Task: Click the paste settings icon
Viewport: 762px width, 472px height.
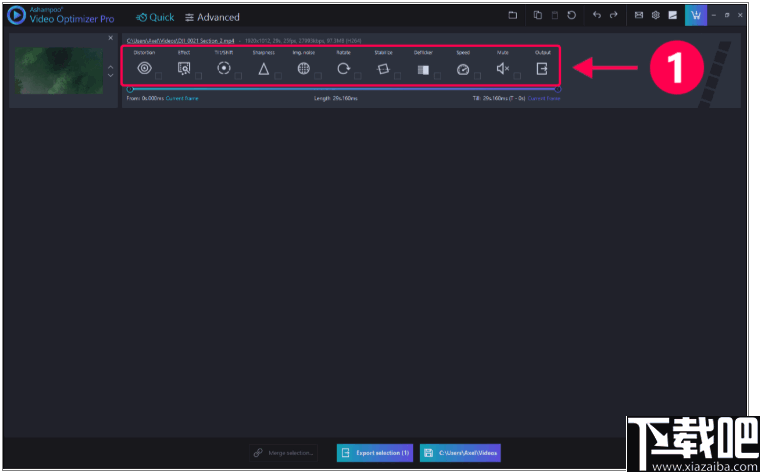Action: pos(554,15)
